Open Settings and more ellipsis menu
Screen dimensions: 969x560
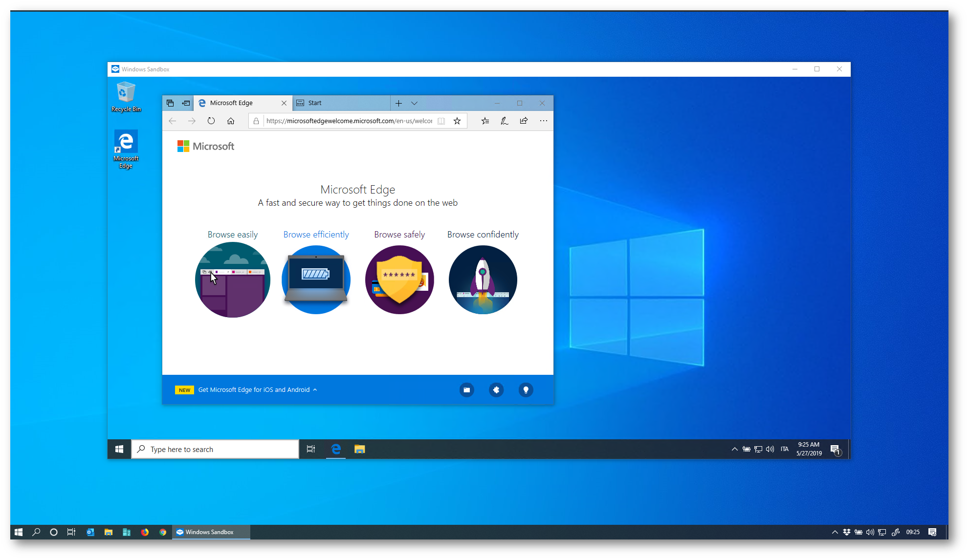(x=544, y=121)
